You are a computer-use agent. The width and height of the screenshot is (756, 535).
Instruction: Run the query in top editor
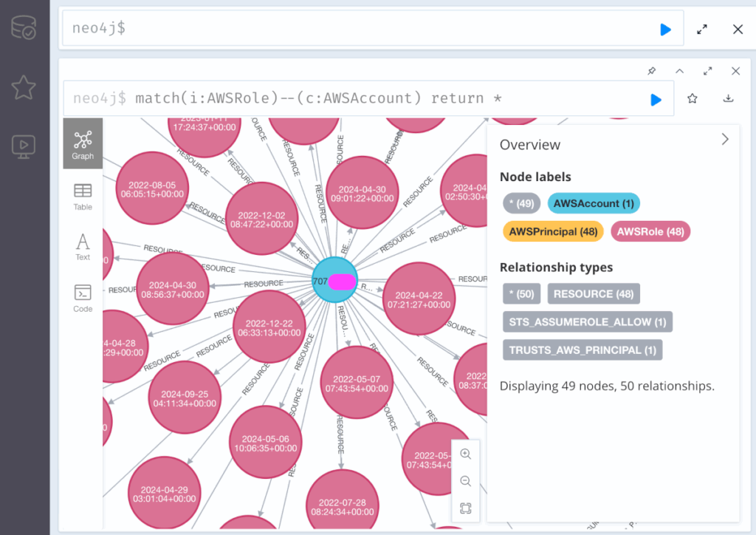click(x=665, y=30)
